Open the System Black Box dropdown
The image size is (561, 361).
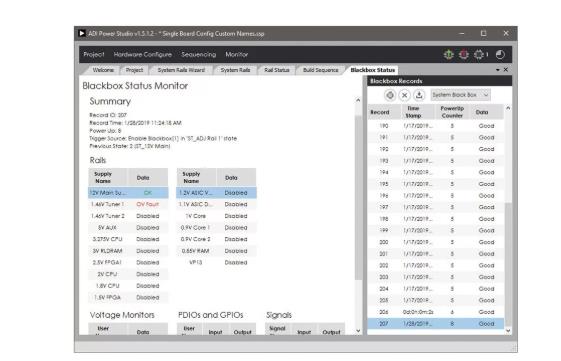pyautogui.click(x=460, y=95)
